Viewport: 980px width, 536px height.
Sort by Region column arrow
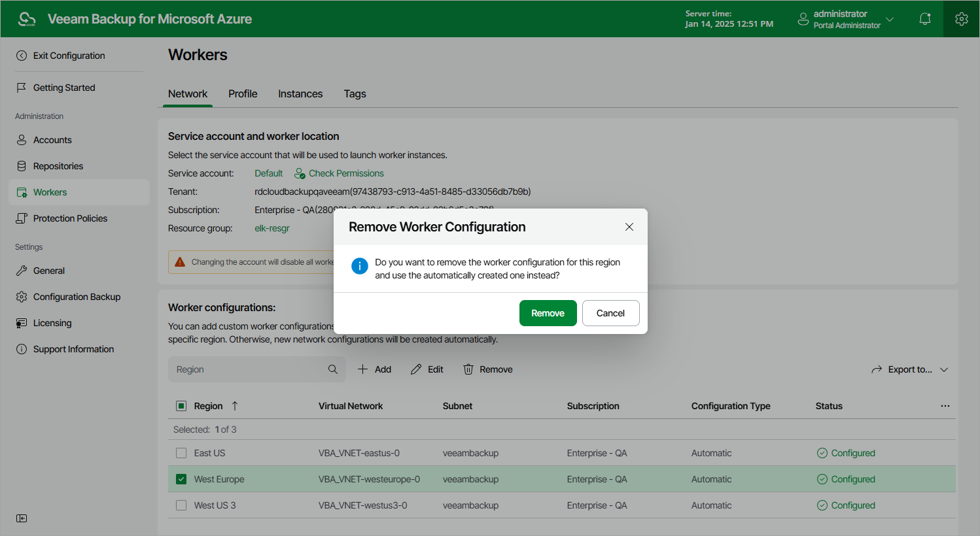point(235,406)
